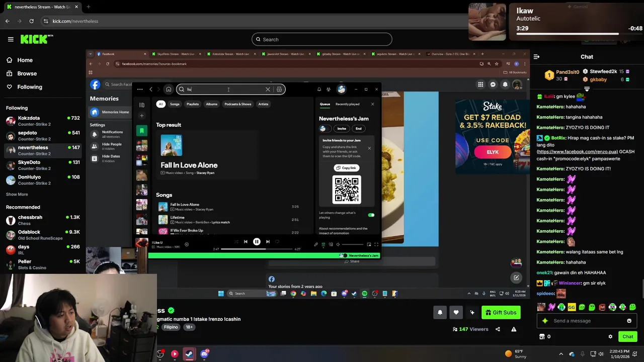The height and width of the screenshot is (362, 644).
Task: Click Copy link in Jam invite
Action: (x=346, y=168)
